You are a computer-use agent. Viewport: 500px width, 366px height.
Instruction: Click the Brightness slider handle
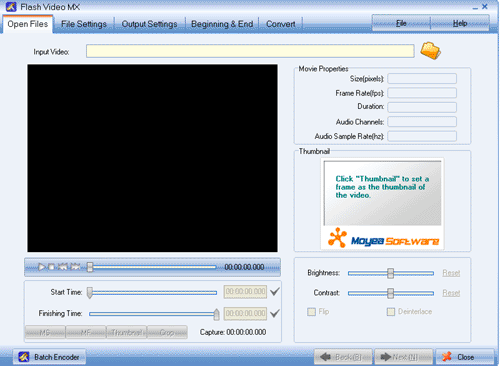point(390,273)
